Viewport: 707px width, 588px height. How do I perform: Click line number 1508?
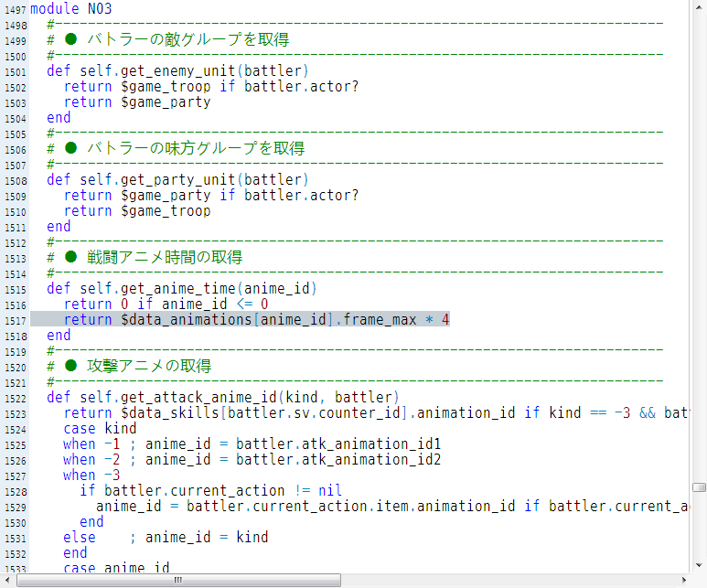[x=15, y=181]
